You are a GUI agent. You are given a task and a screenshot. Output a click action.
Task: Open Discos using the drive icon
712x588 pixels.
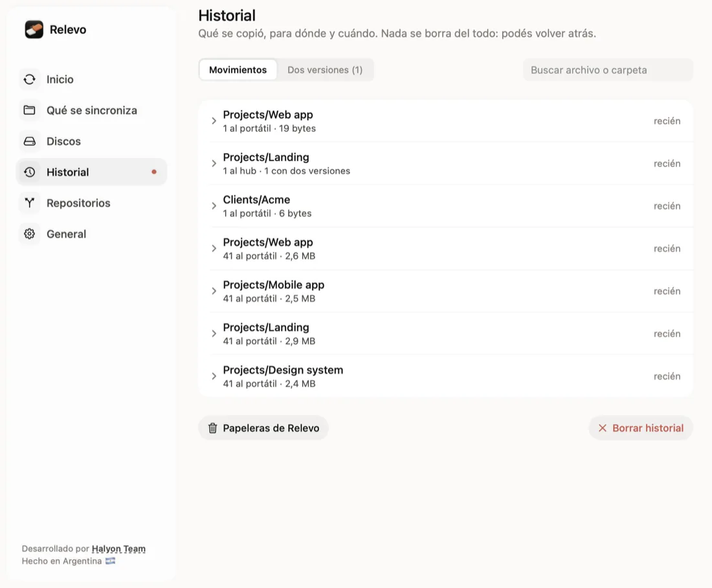30,141
